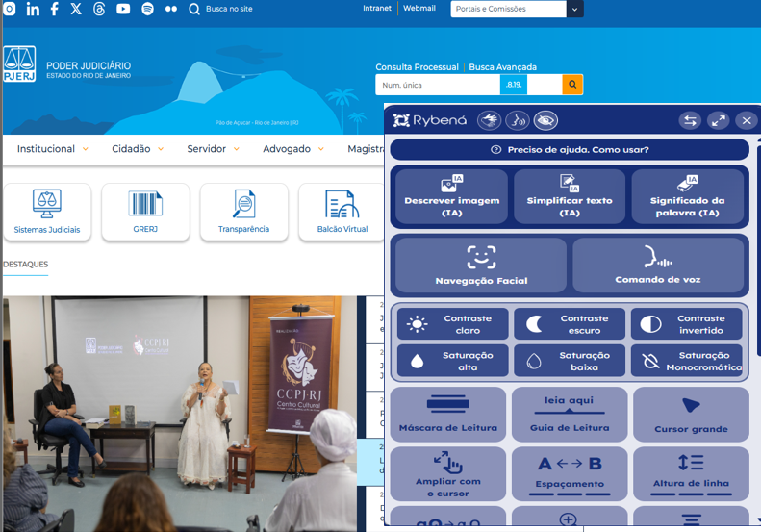Enable Ampliar com o cursor

(448, 474)
